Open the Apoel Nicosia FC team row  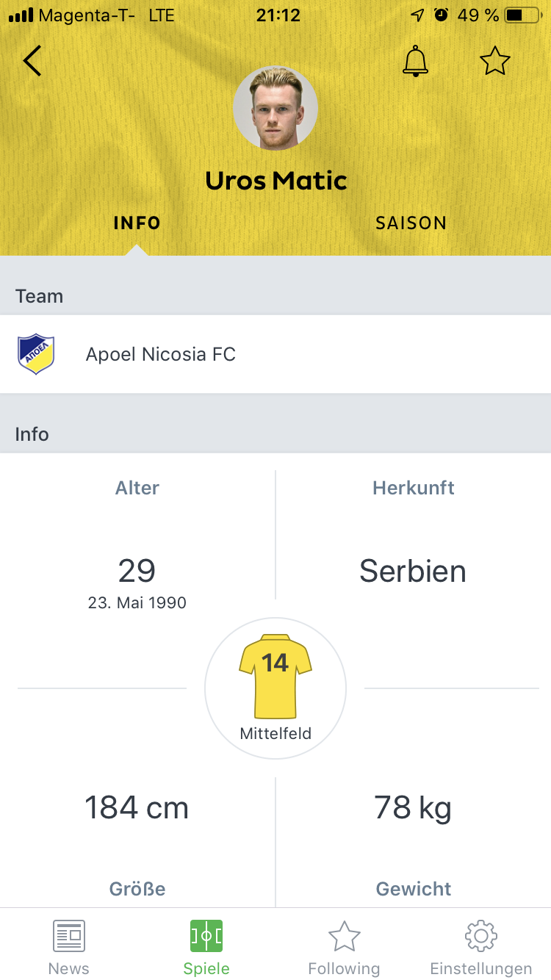coord(275,354)
